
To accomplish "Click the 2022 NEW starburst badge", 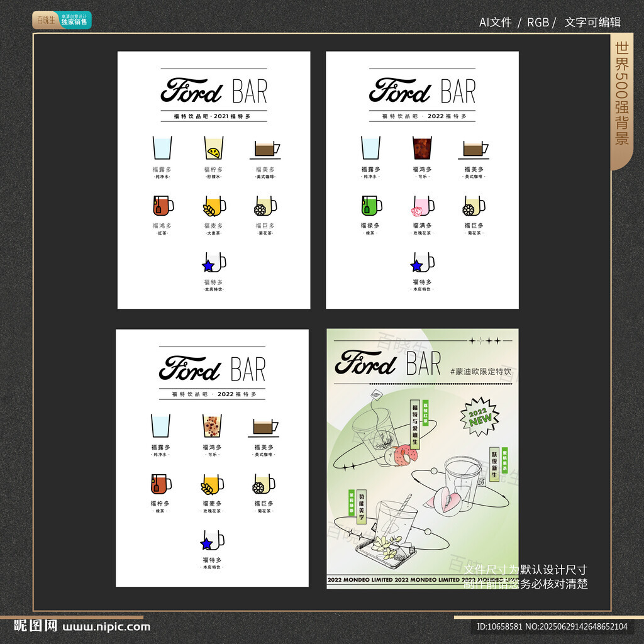I will (x=479, y=417).
